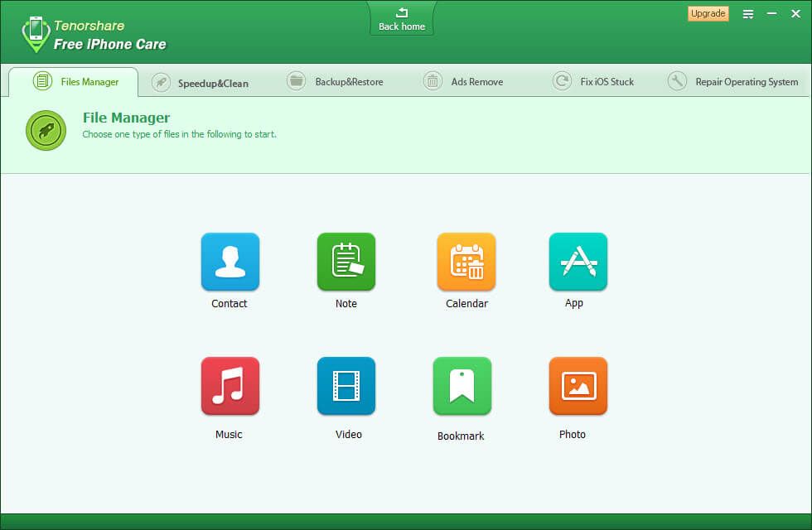Open the Speedup&Clean tab
Viewport: 812px width, 530px height.
[200, 83]
